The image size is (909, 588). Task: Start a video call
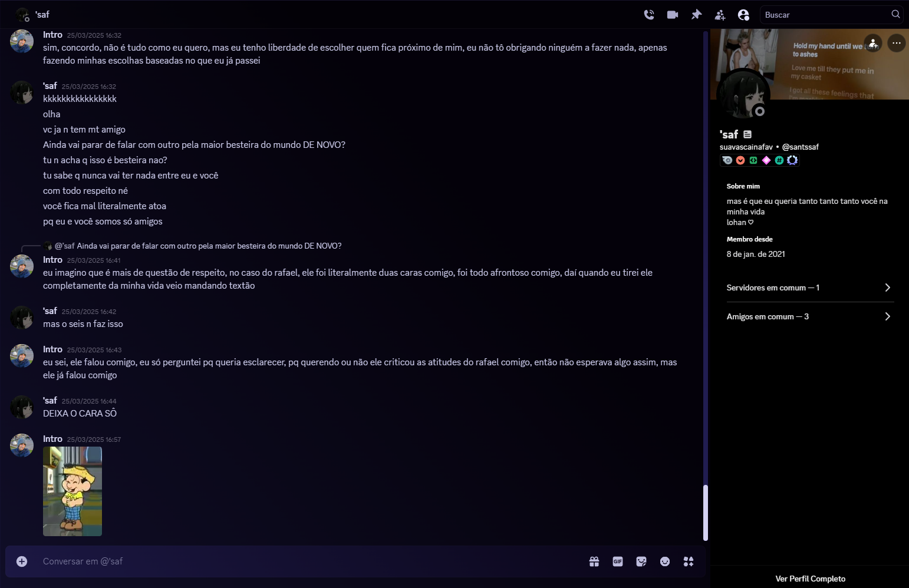[x=673, y=15]
